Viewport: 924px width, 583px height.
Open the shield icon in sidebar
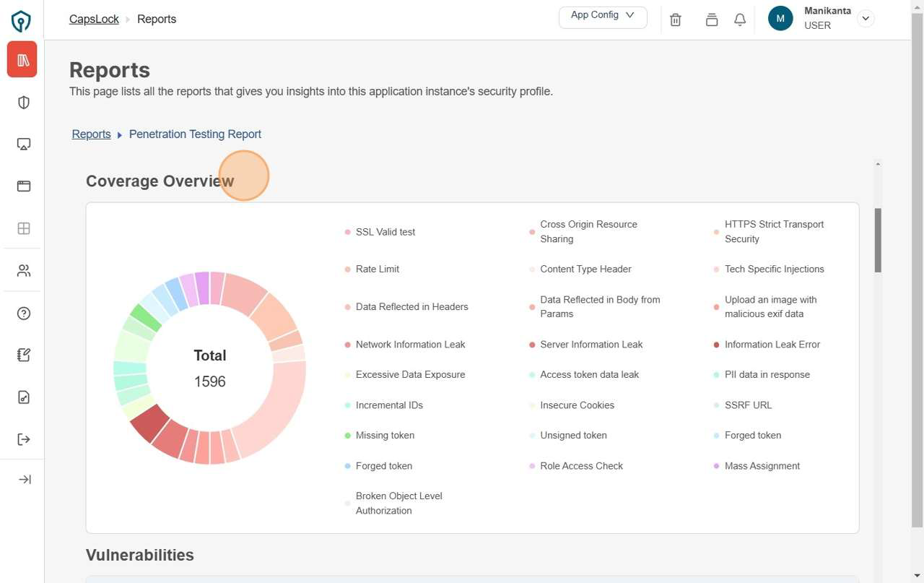[24, 102]
